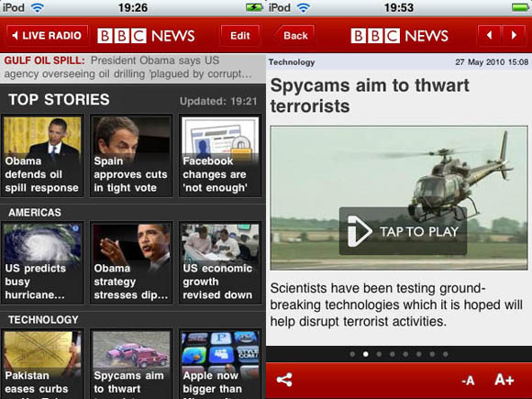532x399 pixels.
Task: Jump to the first page indicator dot
Action: point(352,354)
